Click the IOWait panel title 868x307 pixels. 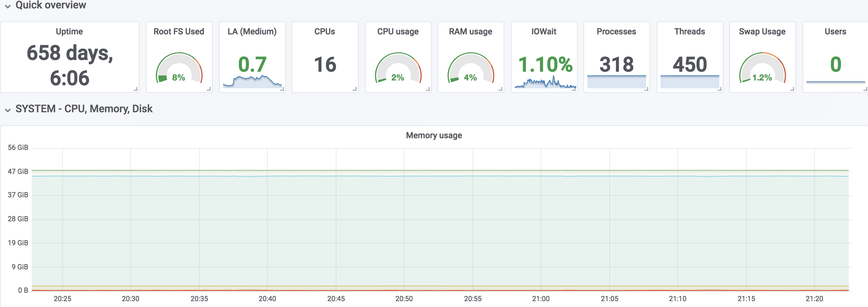pyautogui.click(x=544, y=31)
